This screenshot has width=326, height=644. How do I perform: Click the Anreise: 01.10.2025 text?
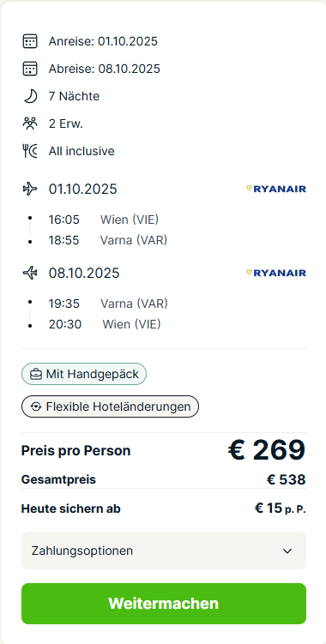click(103, 41)
